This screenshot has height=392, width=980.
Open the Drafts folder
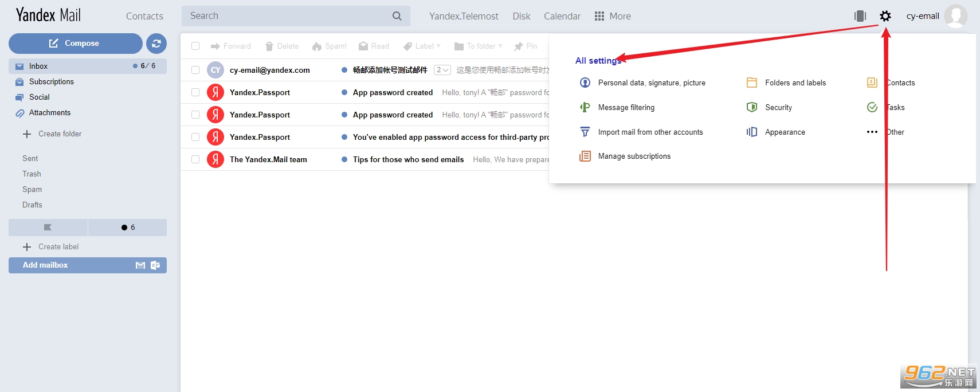(32, 205)
